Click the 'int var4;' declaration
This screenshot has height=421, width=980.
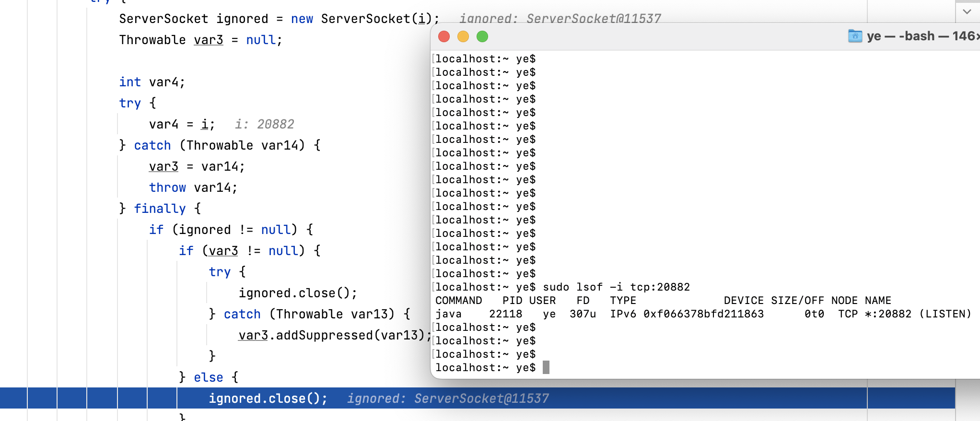[152, 82]
